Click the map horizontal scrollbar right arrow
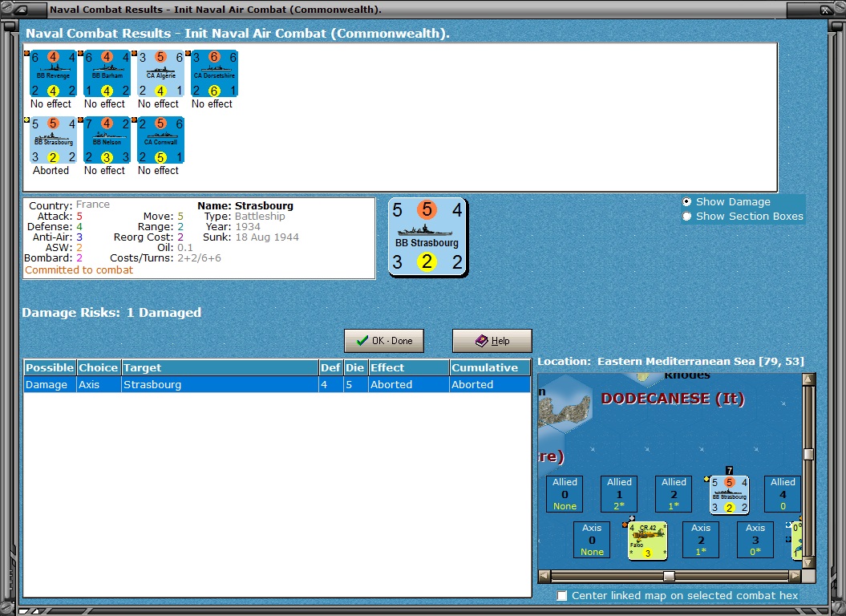 coord(795,576)
